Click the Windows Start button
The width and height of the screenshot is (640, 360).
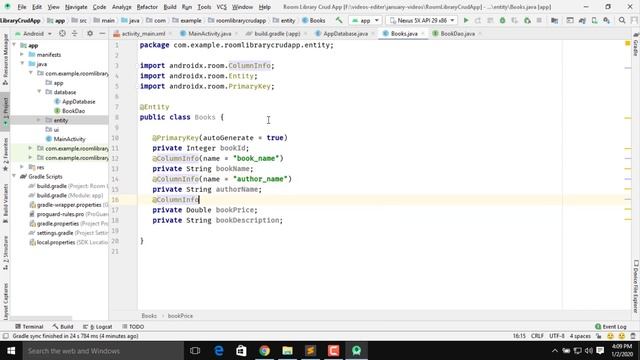coord(11,351)
